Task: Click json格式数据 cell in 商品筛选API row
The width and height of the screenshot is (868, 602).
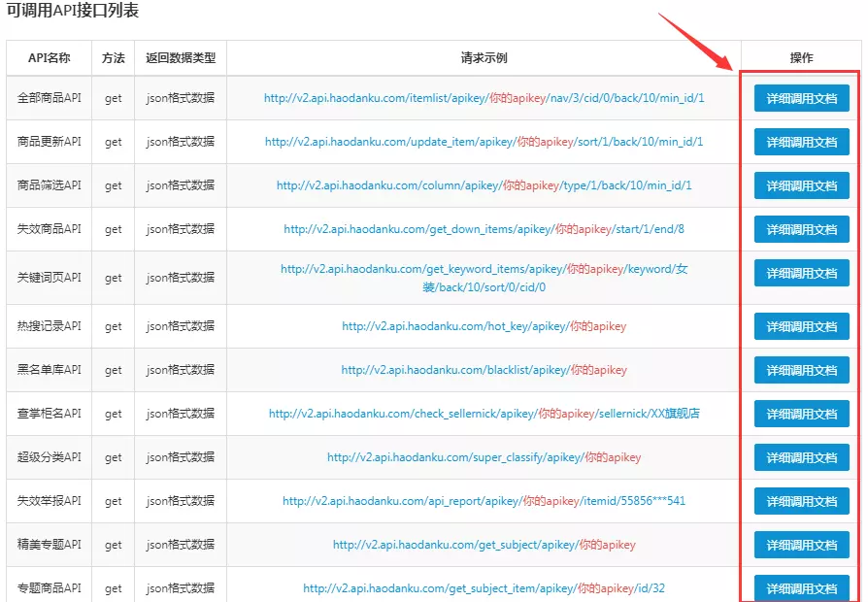Action: click(181, 185)
